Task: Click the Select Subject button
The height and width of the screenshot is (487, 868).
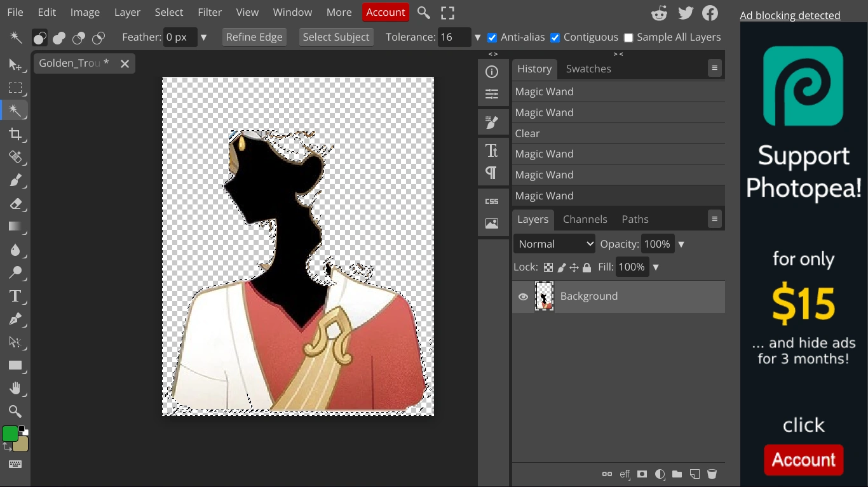Action: [336, 37]
